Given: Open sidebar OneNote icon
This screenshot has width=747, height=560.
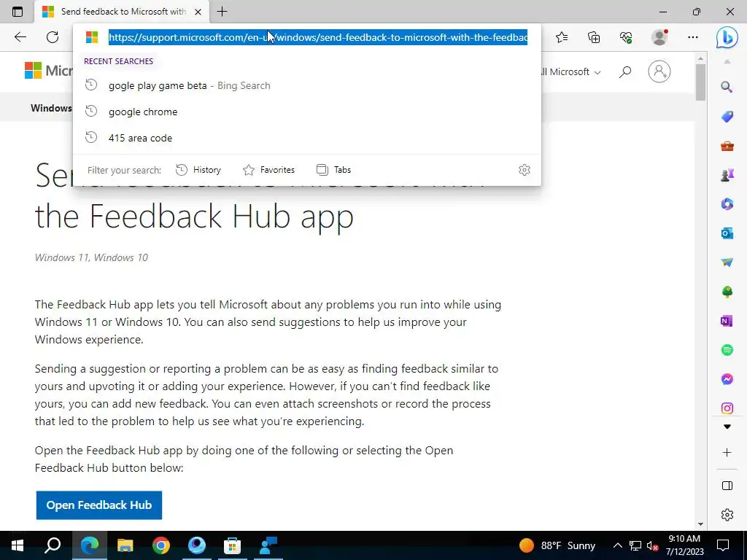Looking at the screenshot, I should click(x=727, y=321).
